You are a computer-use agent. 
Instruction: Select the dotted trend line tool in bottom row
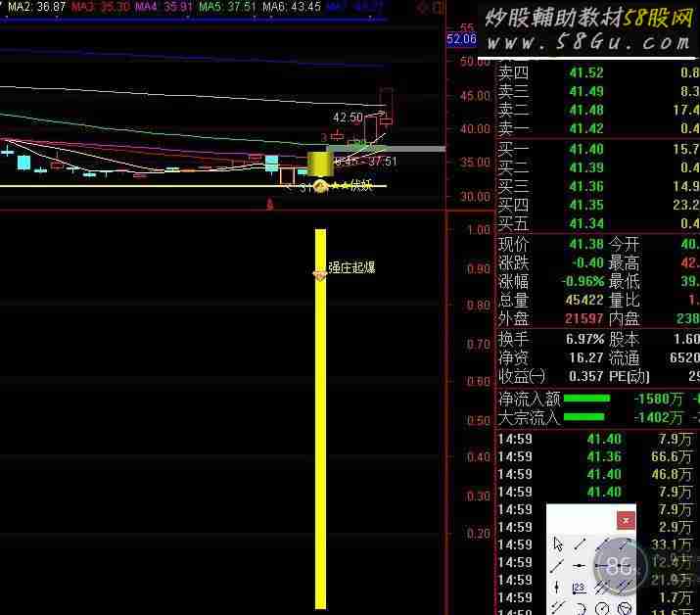pyautogui.click(x=557, y=608)
